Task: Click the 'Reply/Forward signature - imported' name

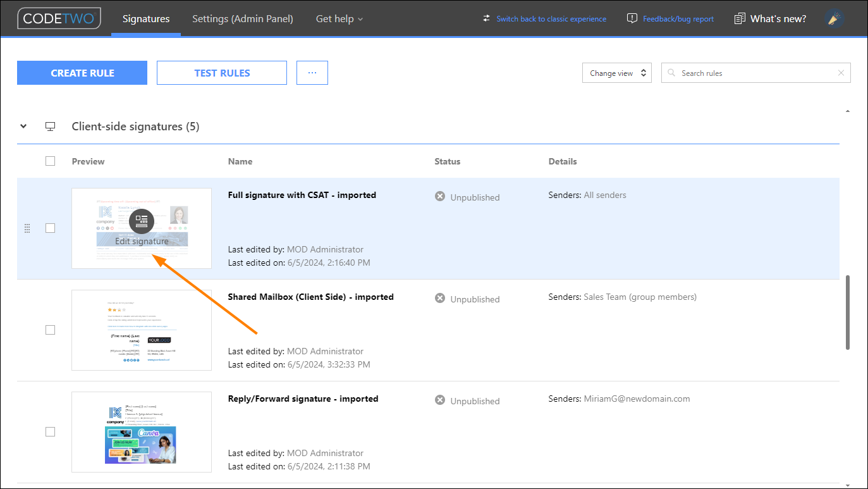Action: [303, 399]
